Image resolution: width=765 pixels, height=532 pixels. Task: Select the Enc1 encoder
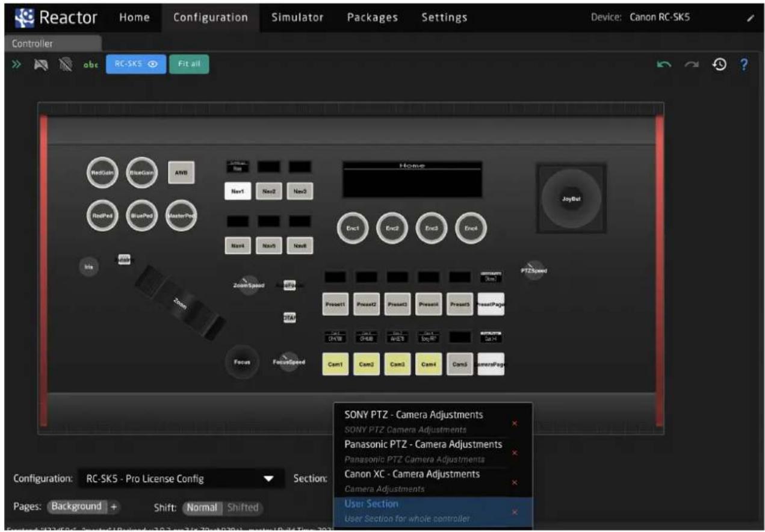[x=353, y=228]
